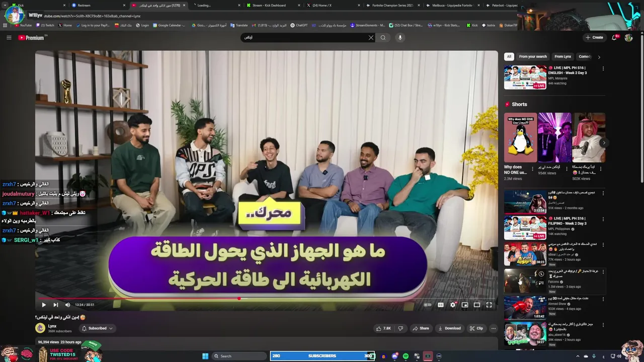Go to YouTube Premium home logo

pos(31,38)
